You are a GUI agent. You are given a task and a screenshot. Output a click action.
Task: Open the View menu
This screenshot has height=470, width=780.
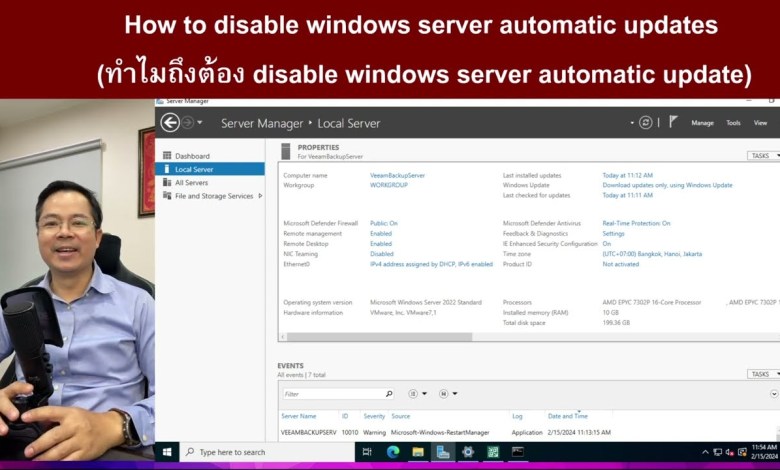[760, 123]
